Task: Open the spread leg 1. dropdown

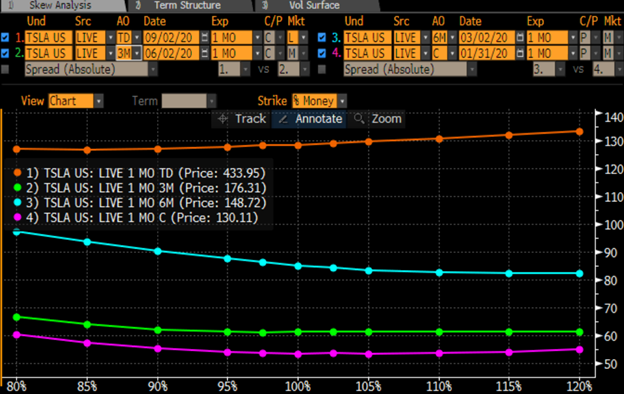Action: pos(246,69)
